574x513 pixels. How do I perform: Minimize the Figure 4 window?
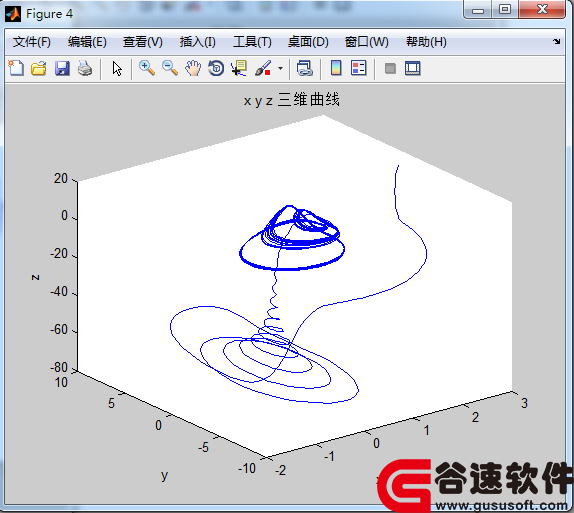click(x=478, y=10)
